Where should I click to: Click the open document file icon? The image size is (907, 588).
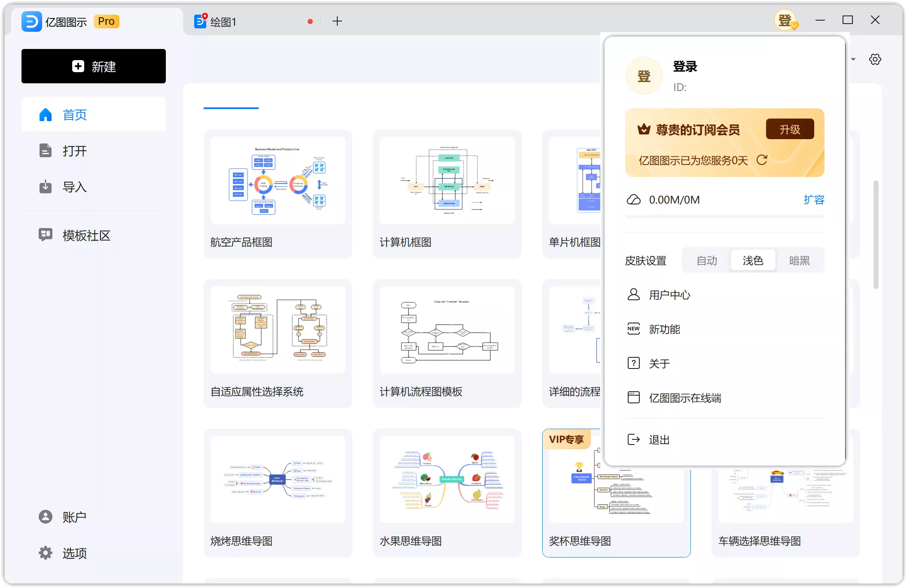pyautogui.click(x=45, y=151)
